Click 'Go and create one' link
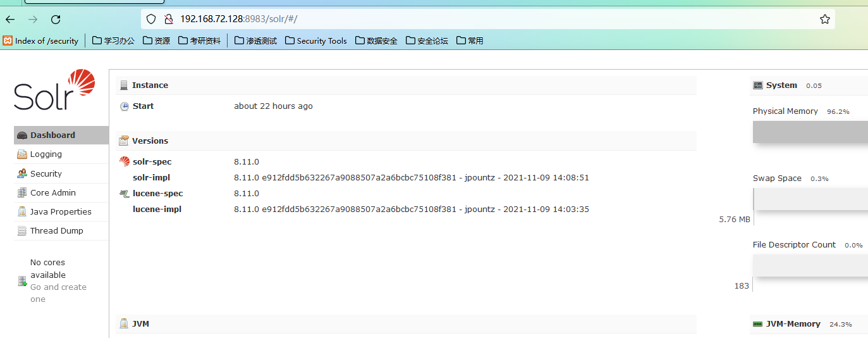Viewport: 868px width, 338px height. (x=58, y=293)
